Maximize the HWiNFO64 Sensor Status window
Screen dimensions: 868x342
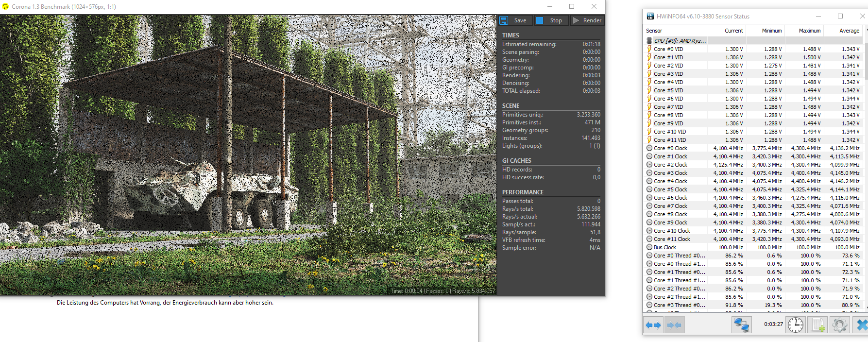[840, 17]
